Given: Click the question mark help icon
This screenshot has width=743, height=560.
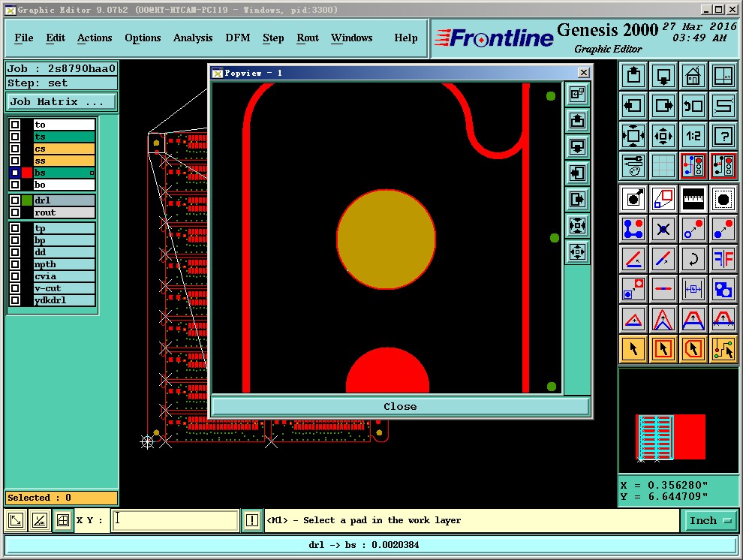Looking at the screenshot, I should (x=723, y=136).
